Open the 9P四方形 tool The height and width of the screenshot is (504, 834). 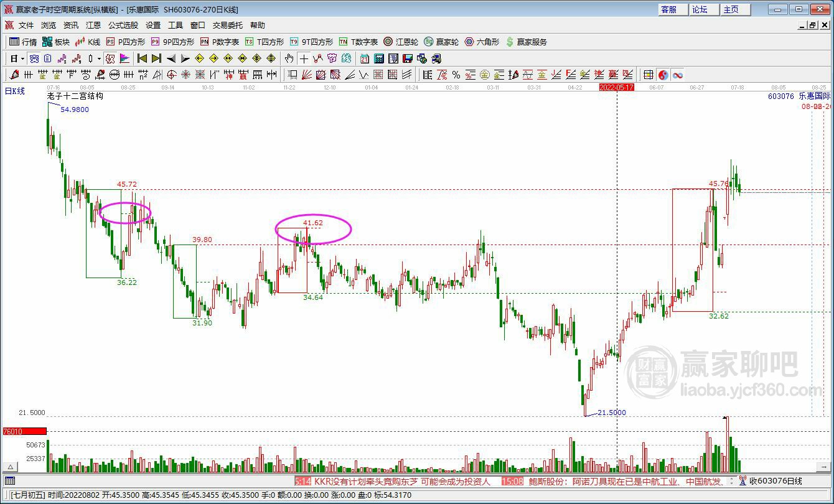coord(172,42)
